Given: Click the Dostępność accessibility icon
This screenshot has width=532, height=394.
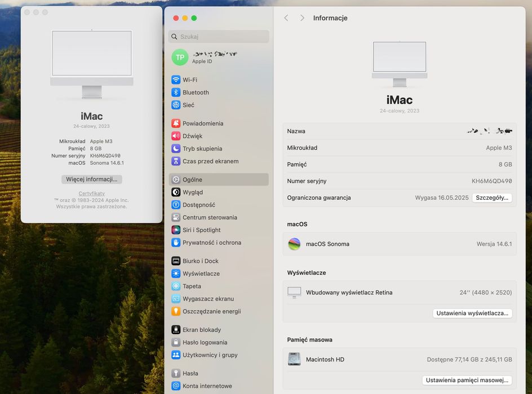Looking at the screenshot, I should click(176, 205).
